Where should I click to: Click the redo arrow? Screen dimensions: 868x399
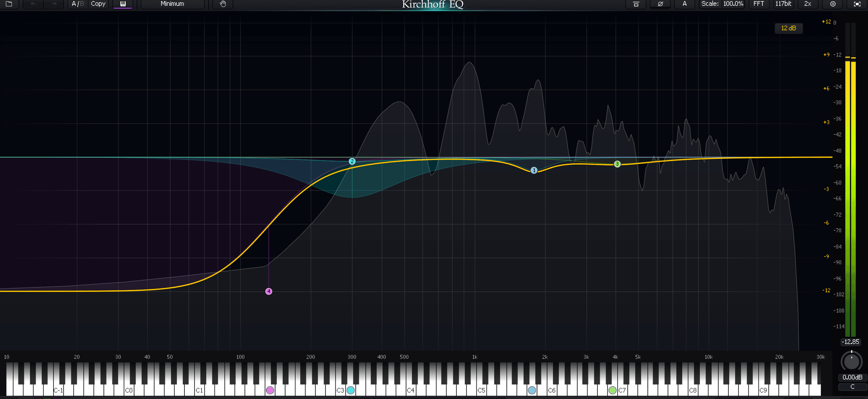54,4
